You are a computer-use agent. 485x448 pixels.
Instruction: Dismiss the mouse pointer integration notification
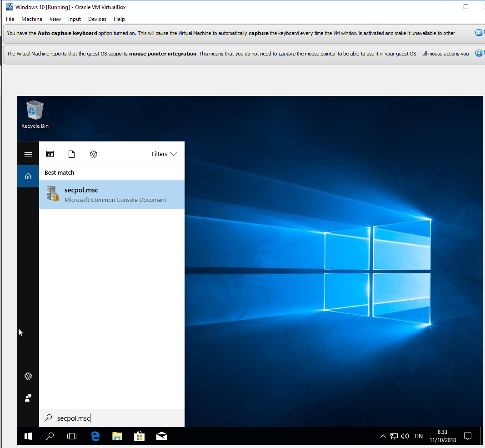(479, 53)
